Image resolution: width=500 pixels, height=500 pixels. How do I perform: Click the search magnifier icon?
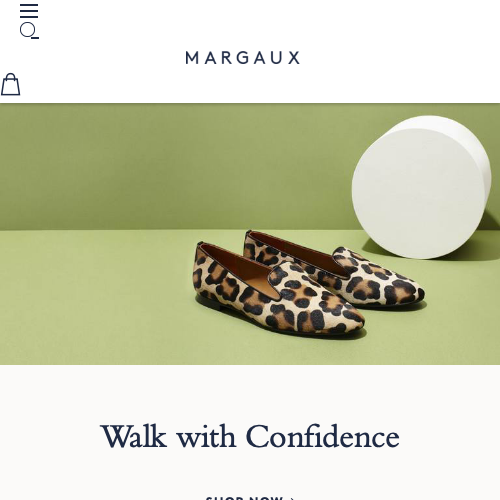pyautogui.click(x=29, y=31)
